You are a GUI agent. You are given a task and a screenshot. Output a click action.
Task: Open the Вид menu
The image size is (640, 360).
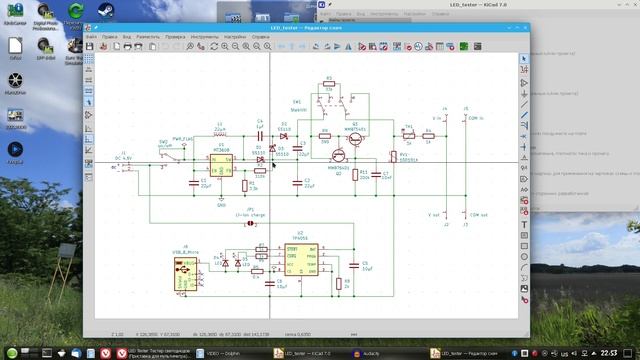[x=127, y=37]
